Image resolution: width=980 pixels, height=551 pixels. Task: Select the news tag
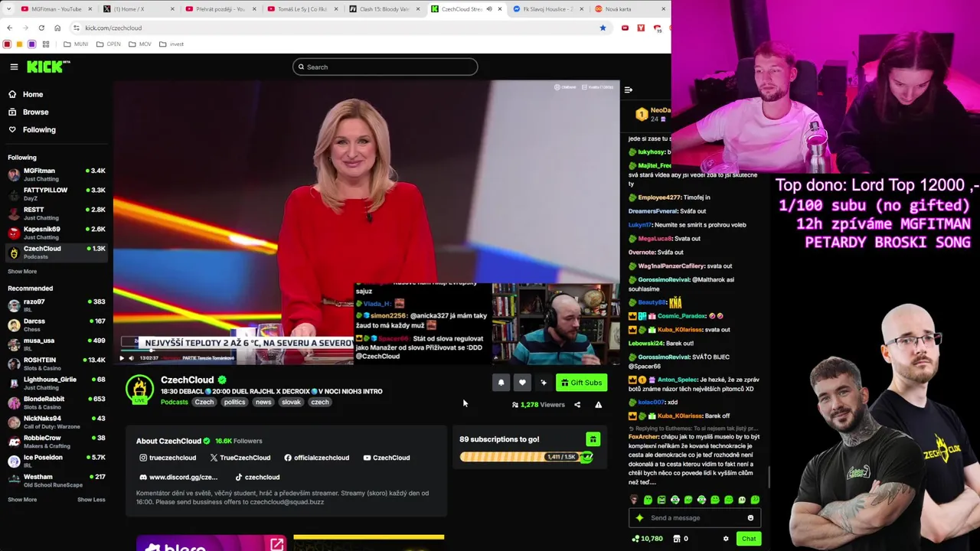tap(263, 402)
